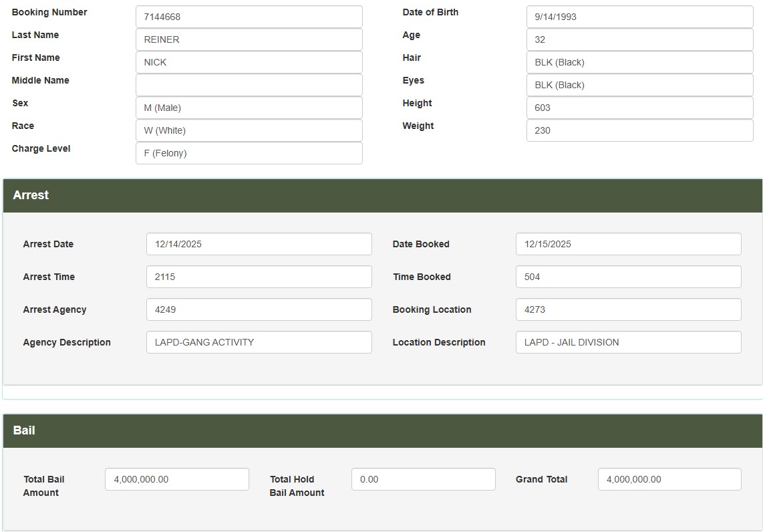Select the Date of Birth field
Screen dimensions: 763x532
[x=639, y=17]
